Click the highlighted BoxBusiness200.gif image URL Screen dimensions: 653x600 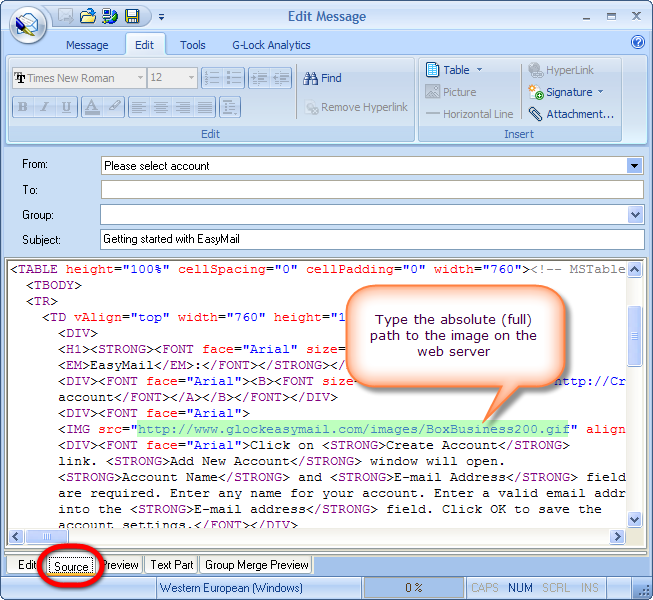353,429
